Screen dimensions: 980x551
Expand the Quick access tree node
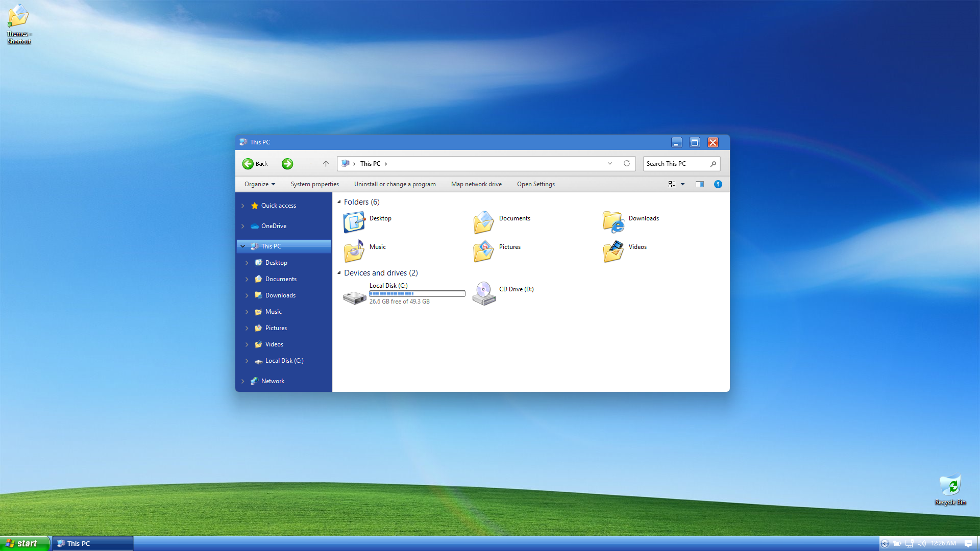click(x=243, y=206)
